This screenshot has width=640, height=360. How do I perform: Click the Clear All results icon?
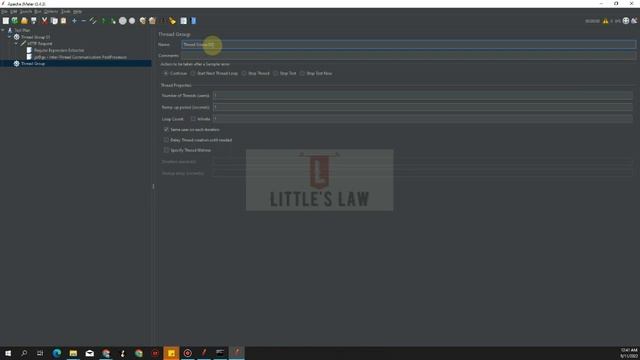(x=152, y=20)
